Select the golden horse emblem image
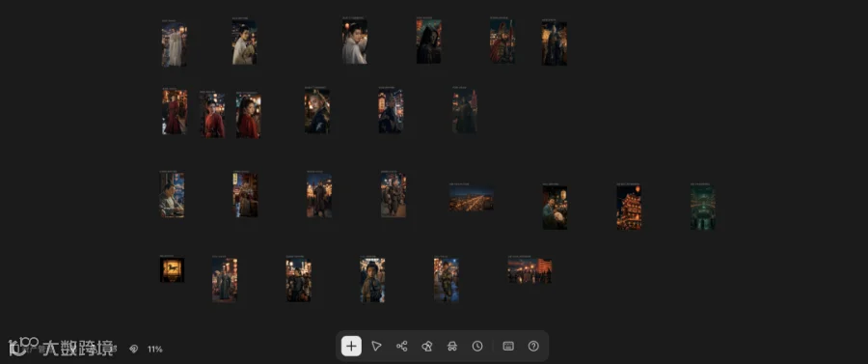Screen dimensions: 868x364 point(173,269)
